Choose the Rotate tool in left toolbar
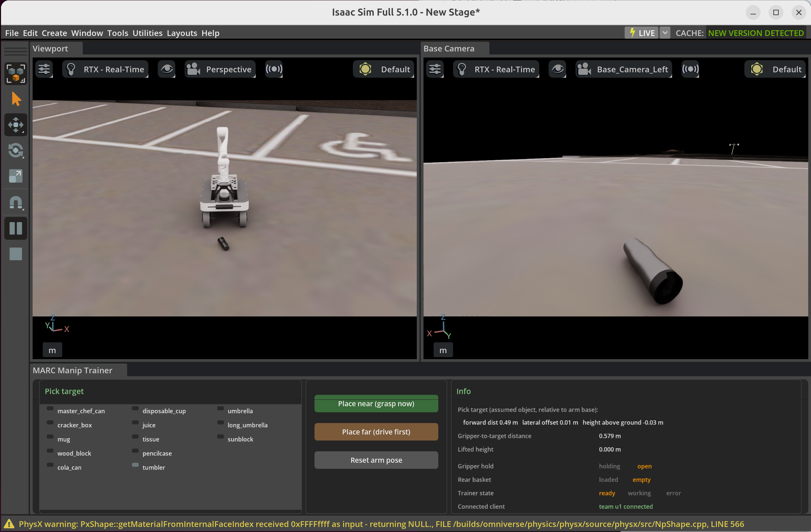 pyautogui.click(x=16, y=150)
